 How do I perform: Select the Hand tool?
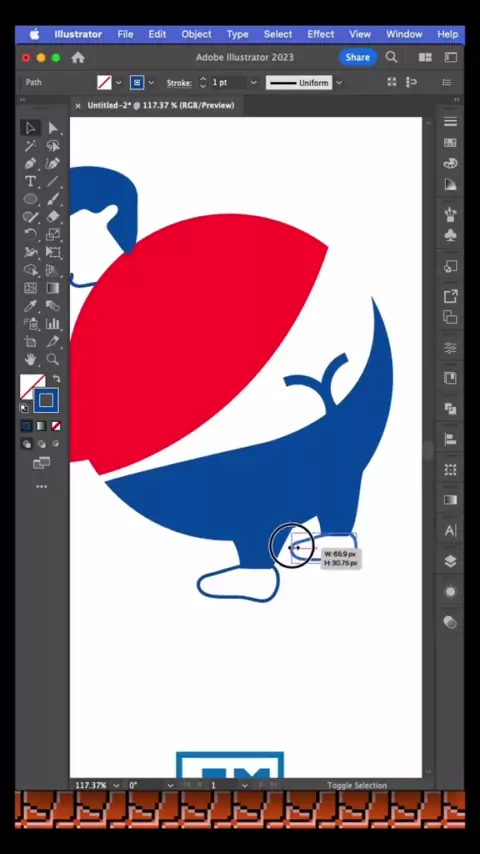click(31, 359)
